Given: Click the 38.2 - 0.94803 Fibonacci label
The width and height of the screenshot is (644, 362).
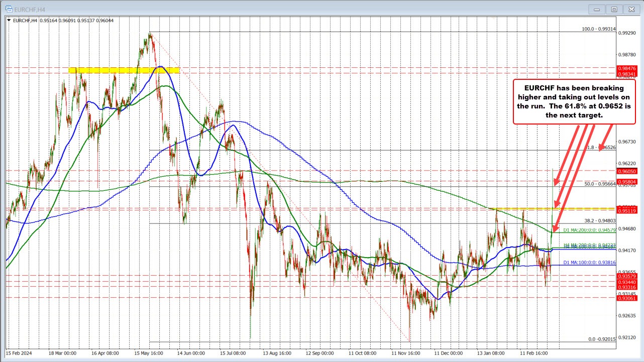Looking at the screenshot, I should pos(599,220).
